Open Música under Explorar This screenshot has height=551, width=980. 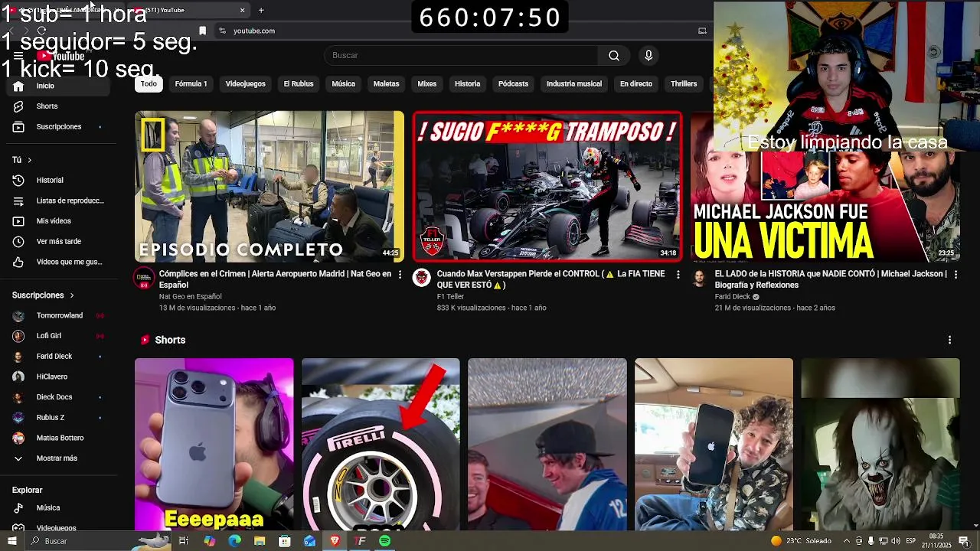click(57, 507)
